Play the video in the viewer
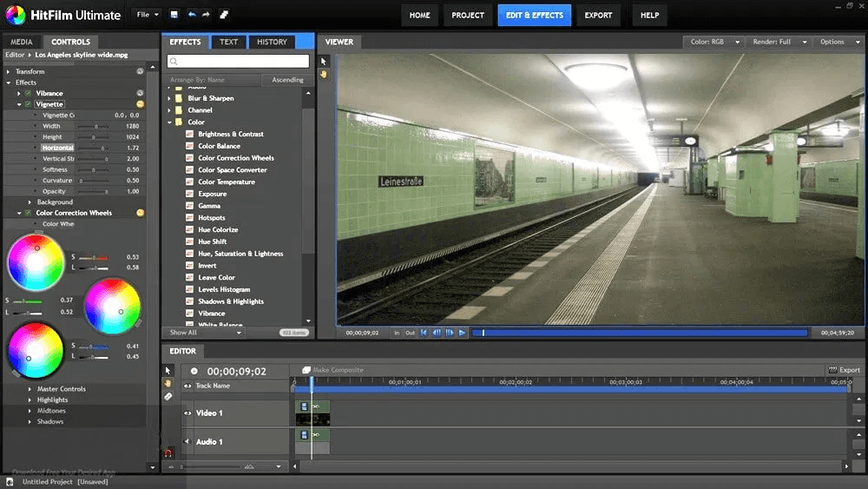 click(x=463, y=333)
